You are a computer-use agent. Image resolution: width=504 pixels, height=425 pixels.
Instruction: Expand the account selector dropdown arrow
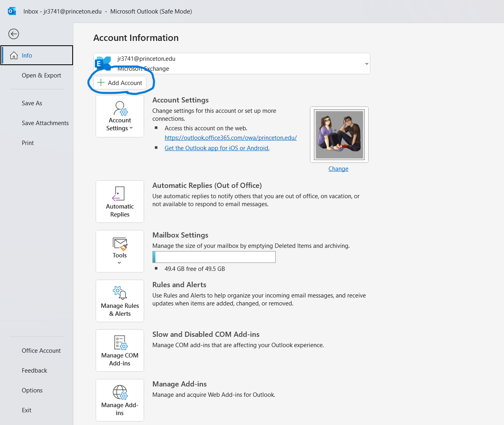(x=367, y=64)
